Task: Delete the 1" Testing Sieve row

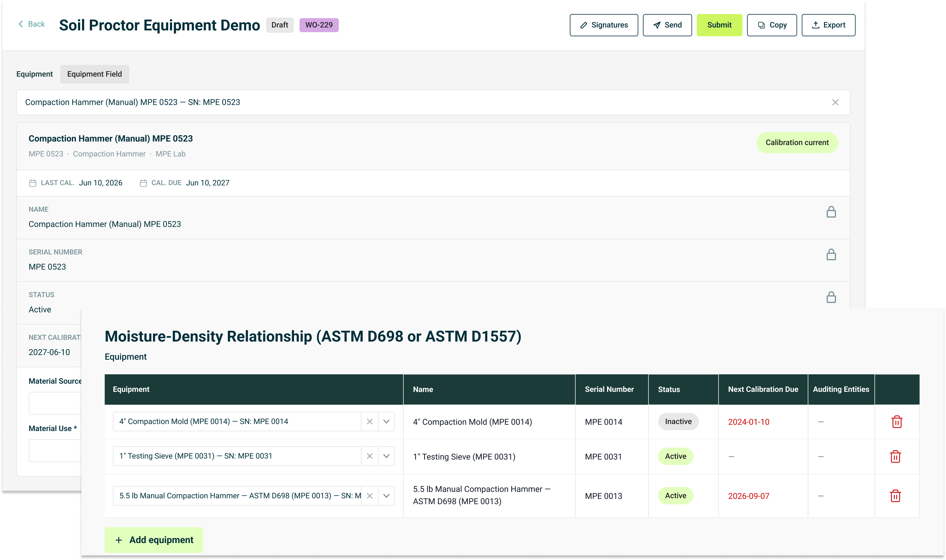Action: 895,456
